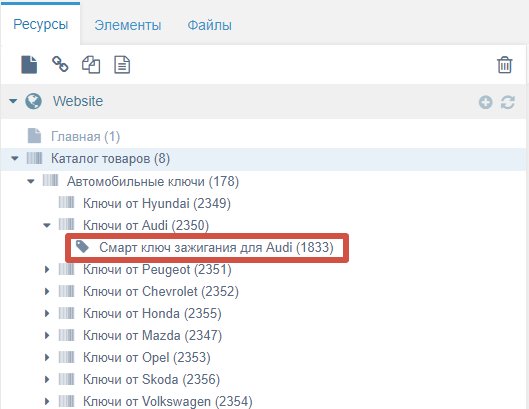Open Смарт ключ зажигания для Audi (1833)
Screen dimensions: 529x409
click(x=216, y=247)
